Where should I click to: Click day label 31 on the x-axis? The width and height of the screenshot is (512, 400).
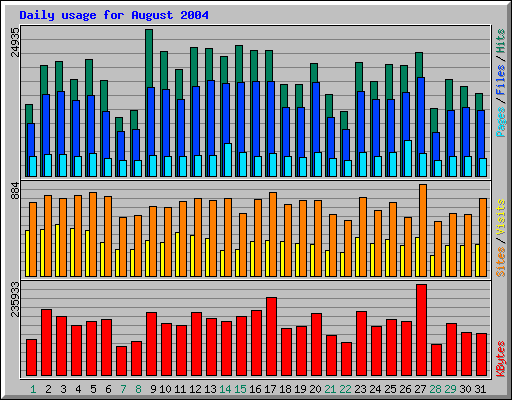coord(480,389)
